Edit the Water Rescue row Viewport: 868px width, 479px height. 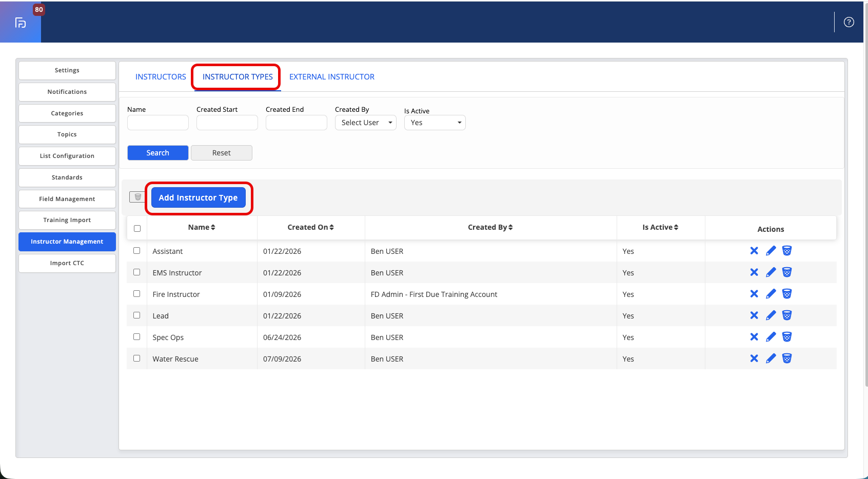(771, 358)
